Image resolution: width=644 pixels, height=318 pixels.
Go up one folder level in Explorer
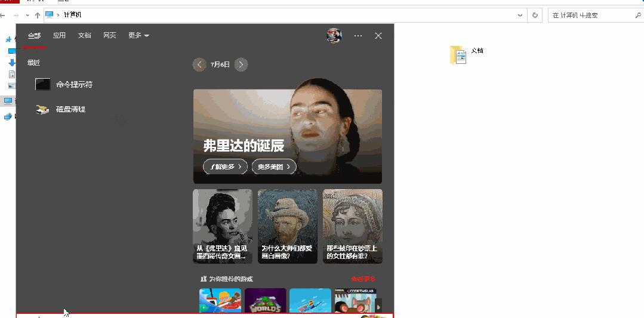point(38,15)
